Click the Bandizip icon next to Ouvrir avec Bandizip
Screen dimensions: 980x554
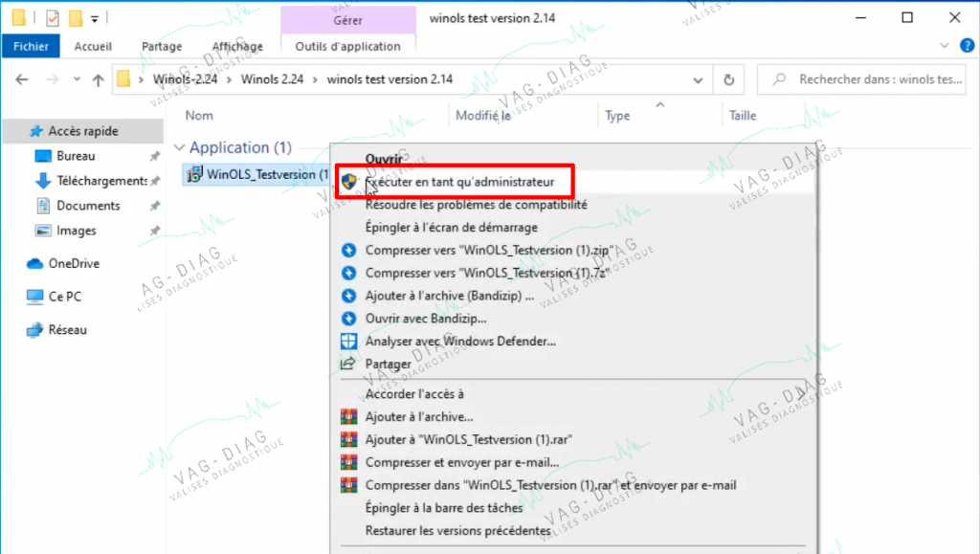tap(348, 319)
